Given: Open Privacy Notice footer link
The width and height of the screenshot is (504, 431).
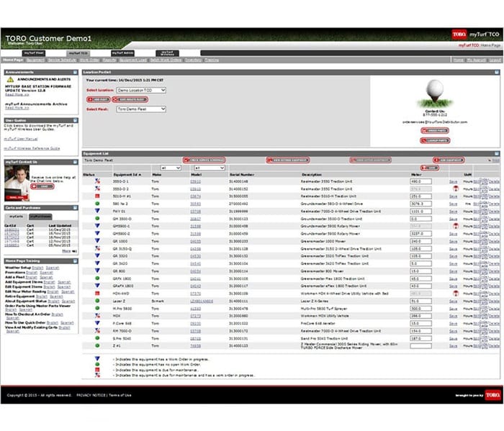Looking at the screenshot, I should [x=91, y=395].
